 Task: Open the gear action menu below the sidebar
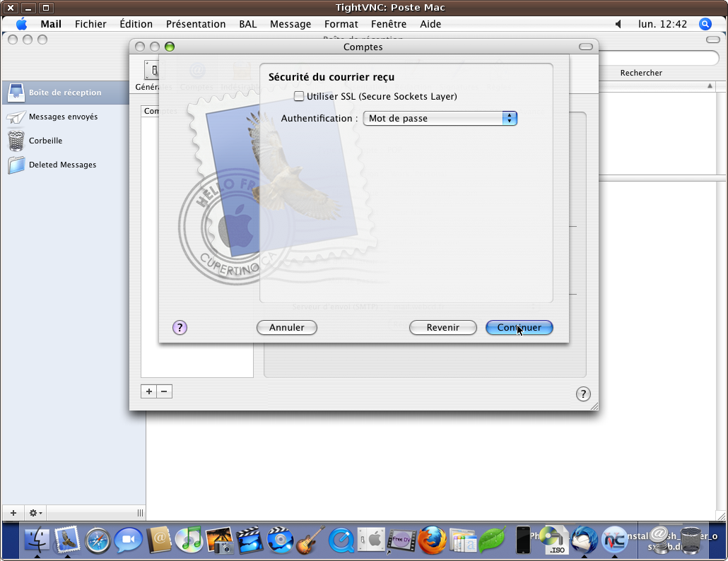pos(35,513)
